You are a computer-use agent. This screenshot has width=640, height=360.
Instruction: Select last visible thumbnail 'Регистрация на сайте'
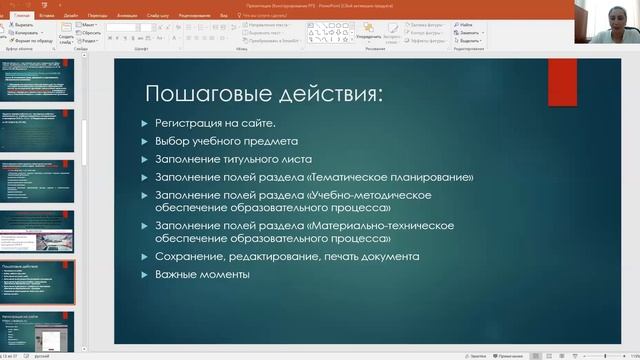[x=37, y=332]
